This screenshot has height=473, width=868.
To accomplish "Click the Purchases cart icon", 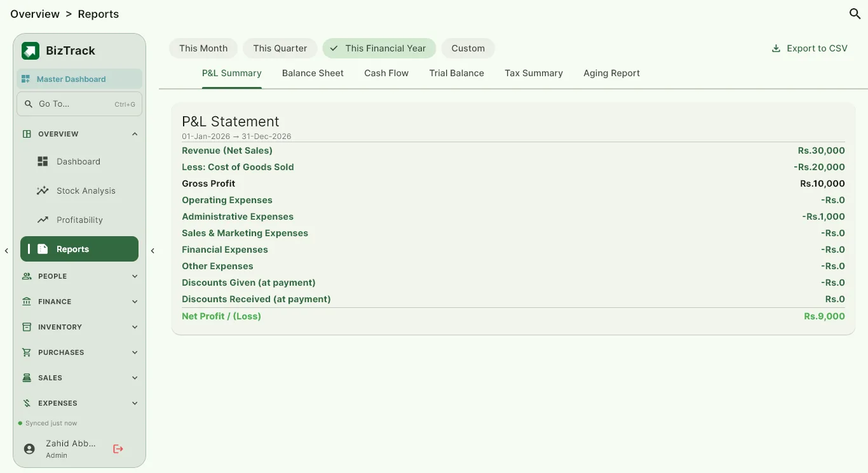I will 27,352.
